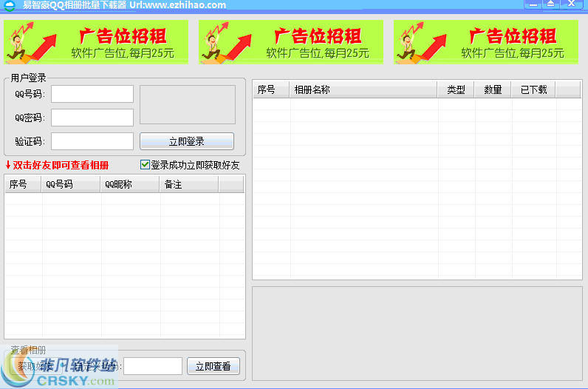Click the app logo icon in title bar
The height and width of the screenshot is (389, 588).
pos(10,5)
